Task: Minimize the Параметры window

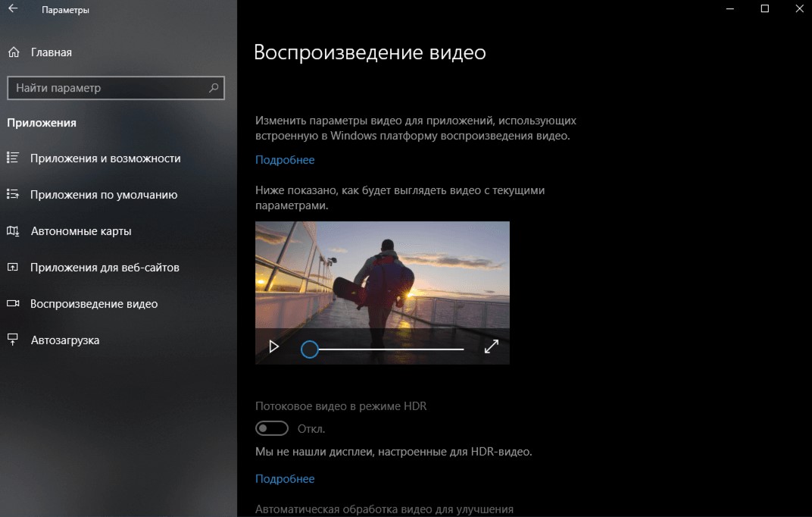Action: (730, 9)
